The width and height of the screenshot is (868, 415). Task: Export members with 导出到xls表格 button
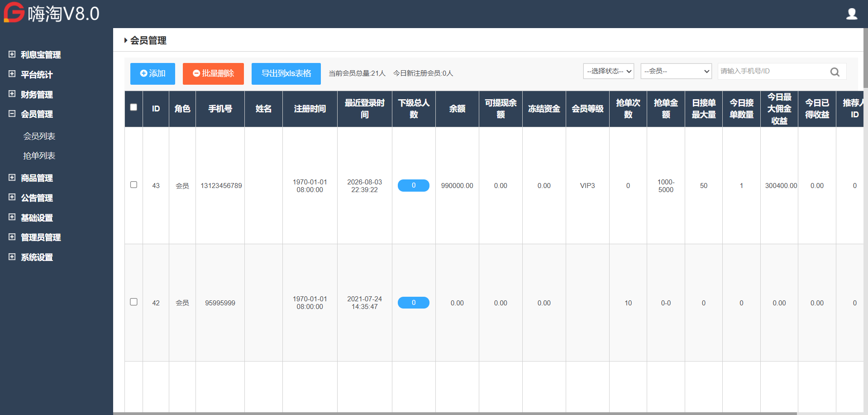pos(286,73)
